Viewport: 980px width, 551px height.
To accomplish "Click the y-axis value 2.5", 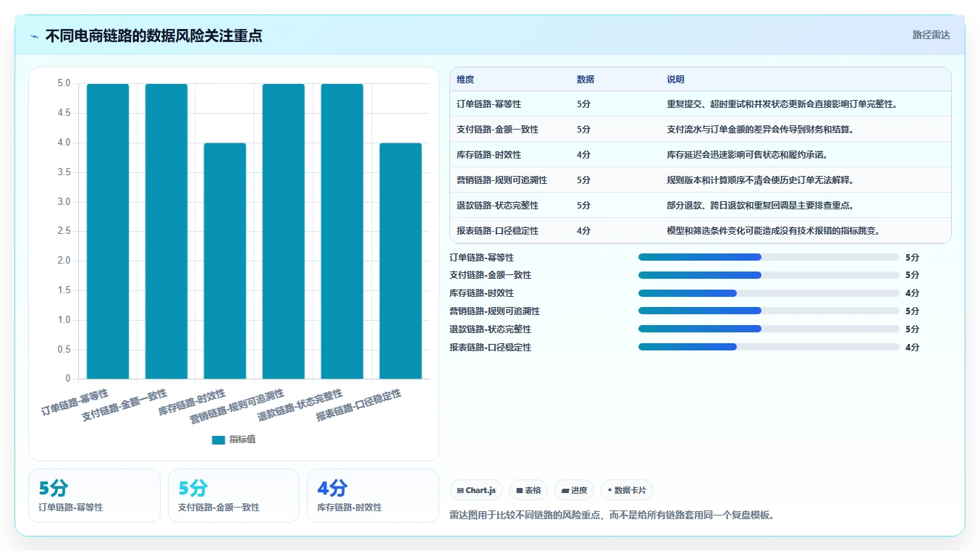I will [64, 231].
